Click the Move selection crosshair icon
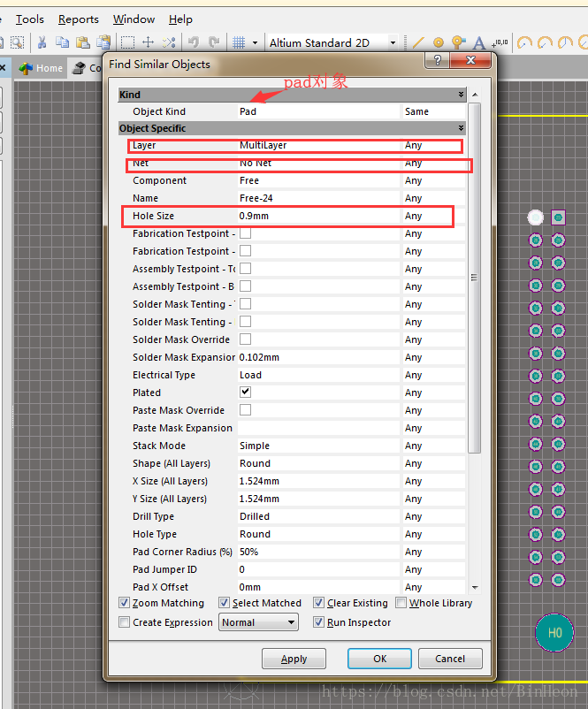588x709 pixels. click(149, 42)
